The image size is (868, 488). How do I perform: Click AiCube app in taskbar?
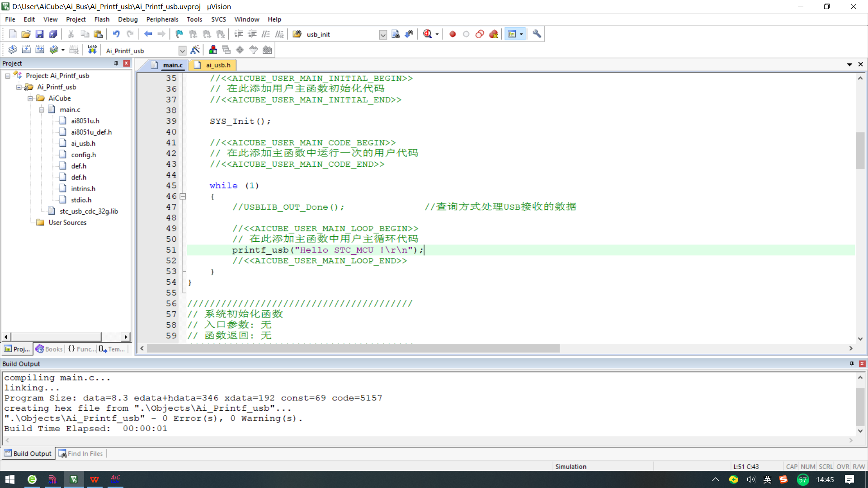coord(115,479)
